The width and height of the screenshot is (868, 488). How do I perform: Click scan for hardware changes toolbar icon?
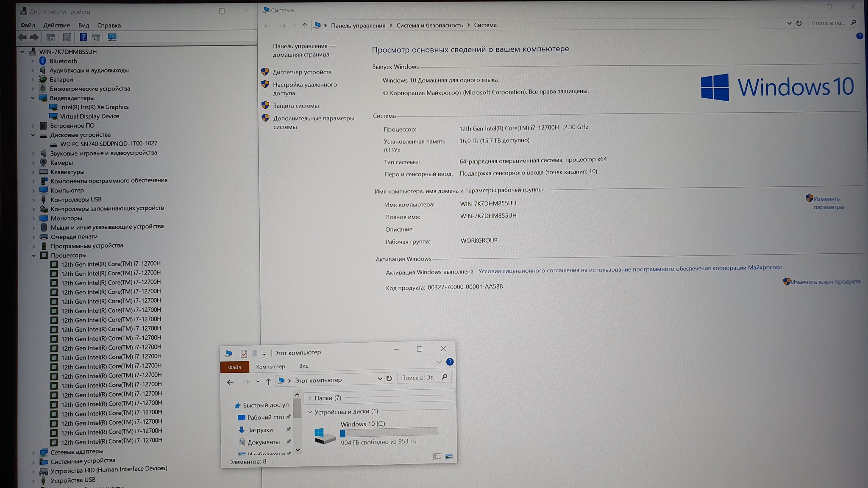point(112,37)
